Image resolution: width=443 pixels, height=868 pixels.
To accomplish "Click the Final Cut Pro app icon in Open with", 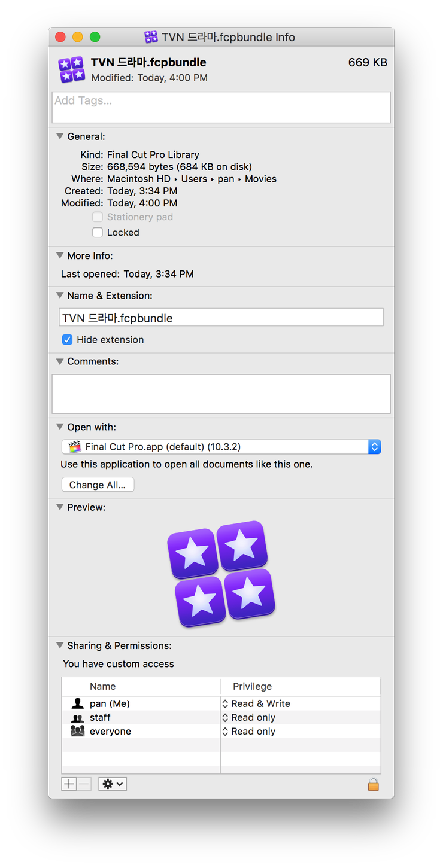I will click(75, 447).
